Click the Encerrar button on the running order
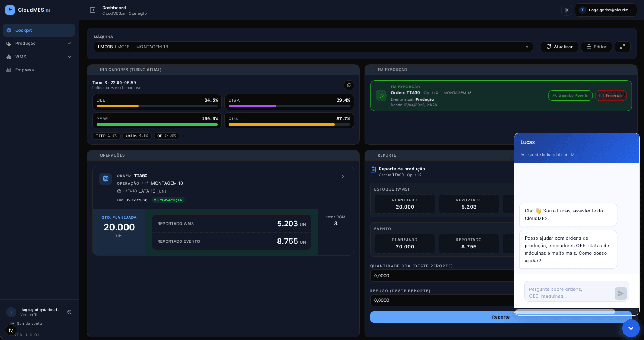 coord(611,95)
